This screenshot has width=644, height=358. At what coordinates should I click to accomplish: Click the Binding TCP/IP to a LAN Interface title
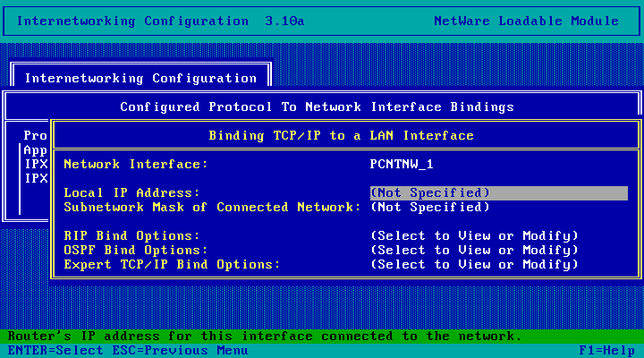[x=342, y=136]
